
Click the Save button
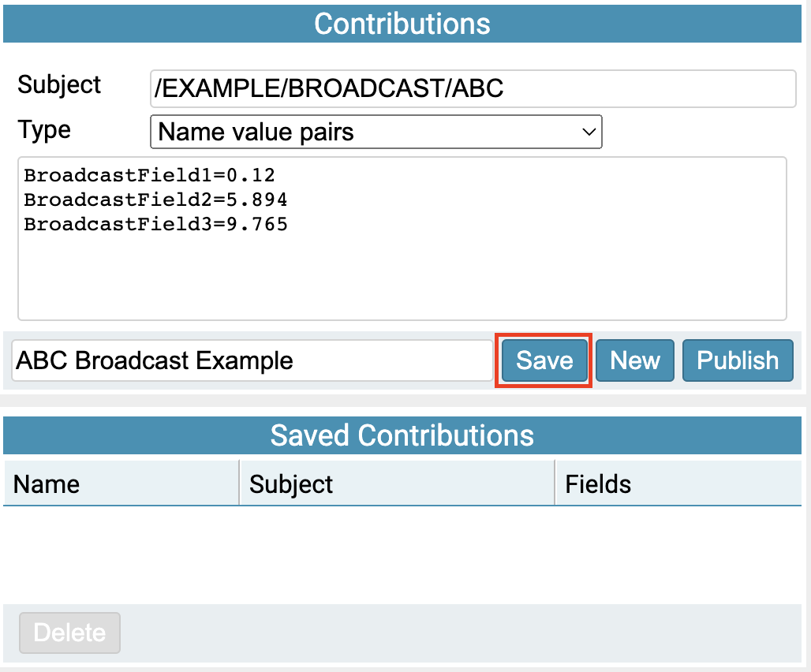[x=544, y=360]
